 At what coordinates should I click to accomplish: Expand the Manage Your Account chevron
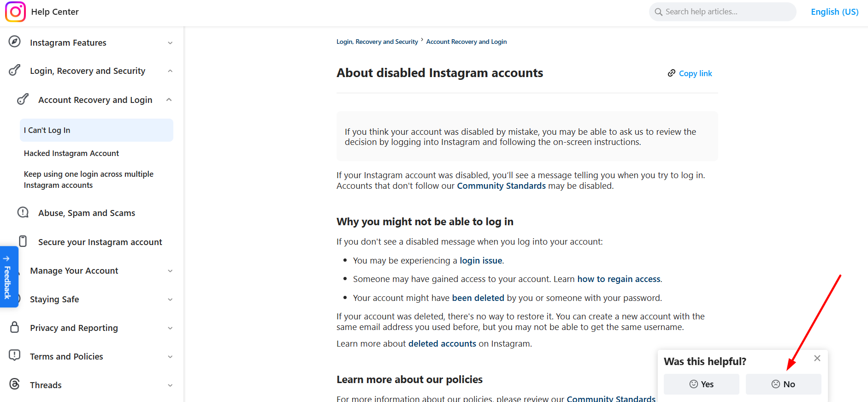pos(170,271)
